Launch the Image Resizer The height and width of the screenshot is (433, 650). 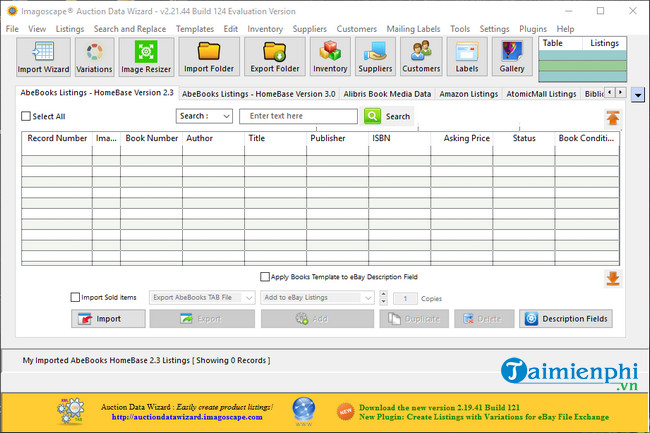point(147,57)
